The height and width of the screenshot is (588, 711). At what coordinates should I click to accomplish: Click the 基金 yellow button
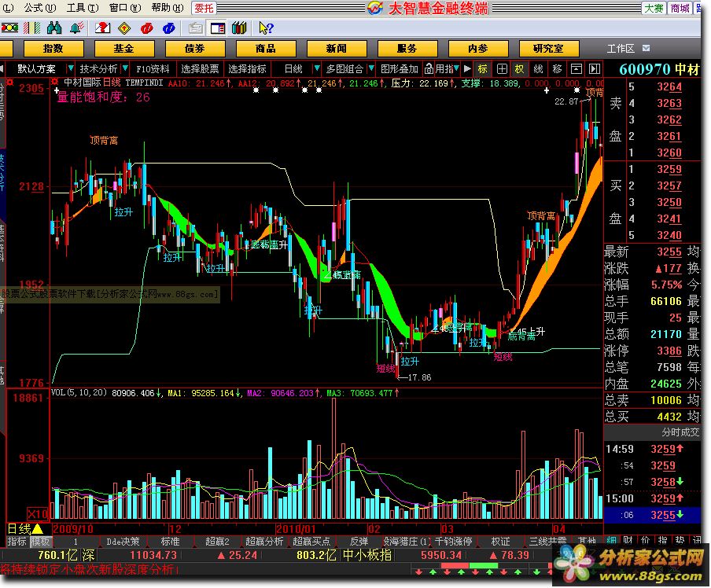pyautogui.click(x=123, y=49)
